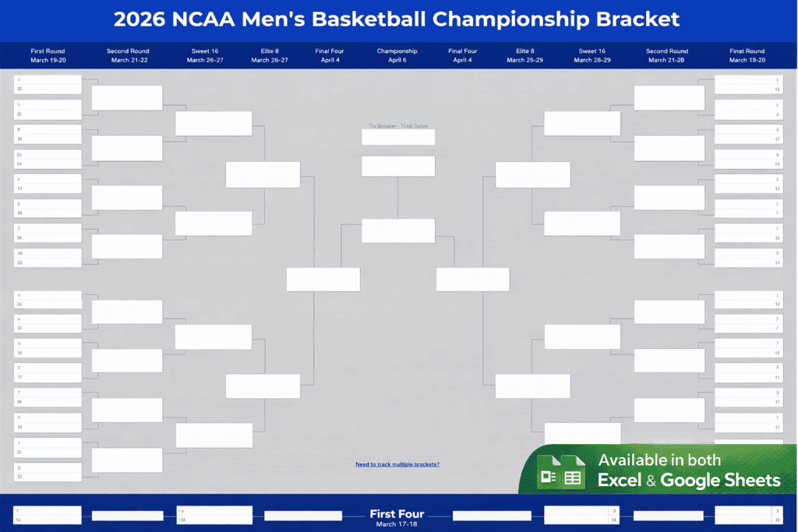This screenshot has height=532, width=798.
Task: Select the topmost left First Round matchup cell
Action: 48,84
